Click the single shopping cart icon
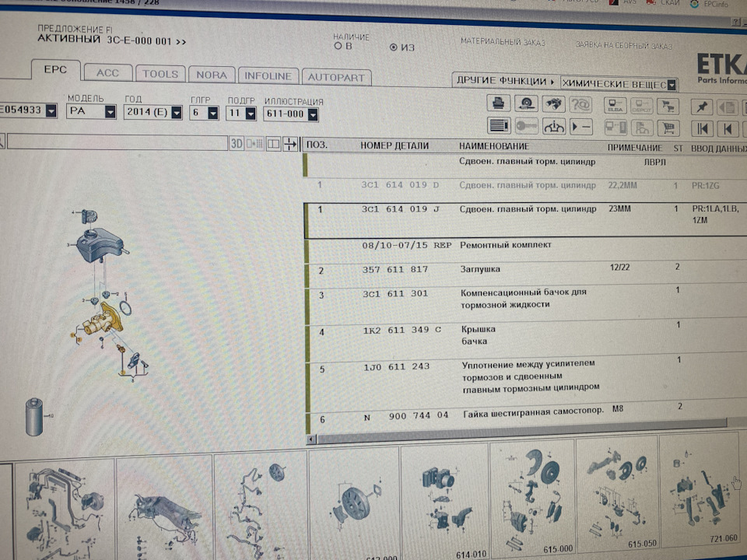This screenshot has height=560, width=747. 668,128
